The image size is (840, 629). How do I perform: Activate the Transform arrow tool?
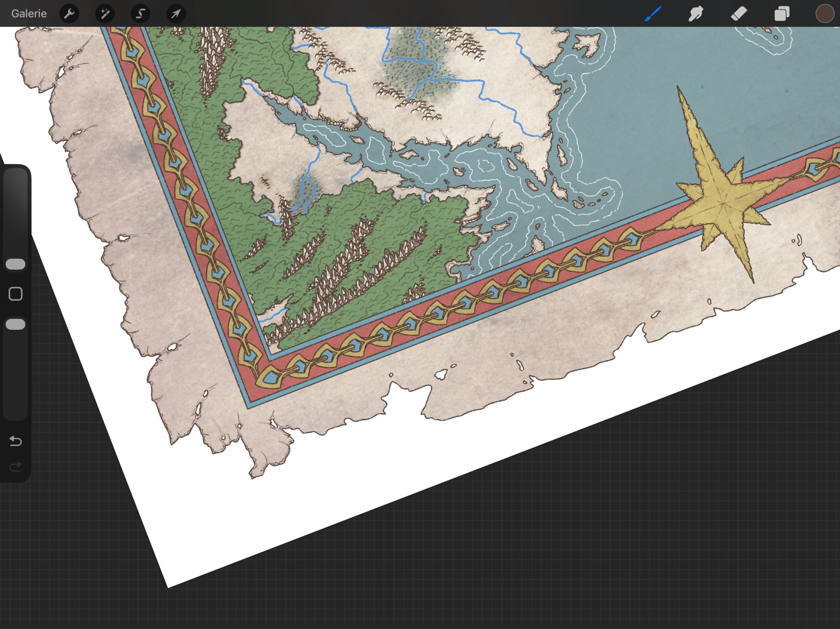(x=176, y=14)
